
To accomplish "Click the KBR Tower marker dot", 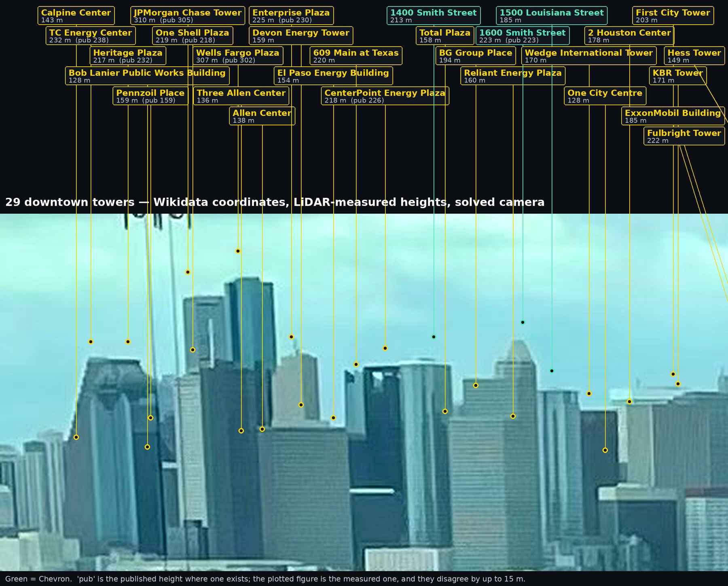I will coord(678,384).
